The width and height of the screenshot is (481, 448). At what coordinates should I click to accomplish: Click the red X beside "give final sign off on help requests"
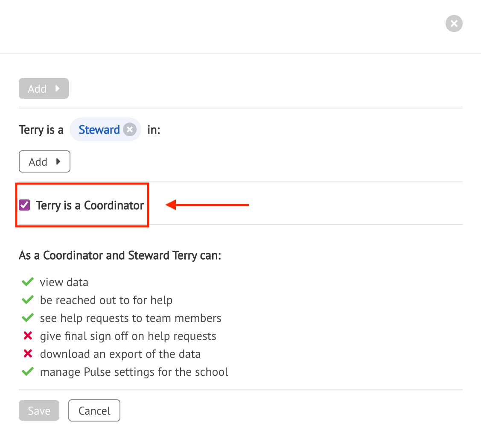[x=27, y=336]
